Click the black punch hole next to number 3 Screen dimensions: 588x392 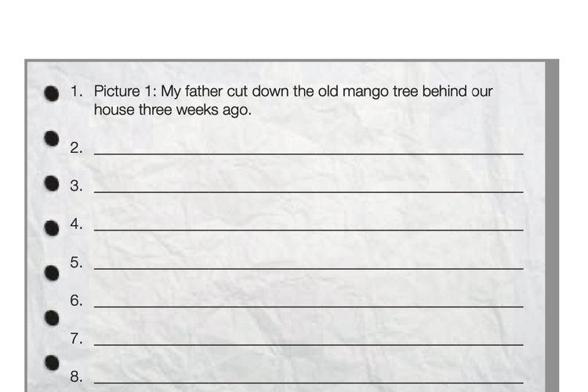[52, 183]
